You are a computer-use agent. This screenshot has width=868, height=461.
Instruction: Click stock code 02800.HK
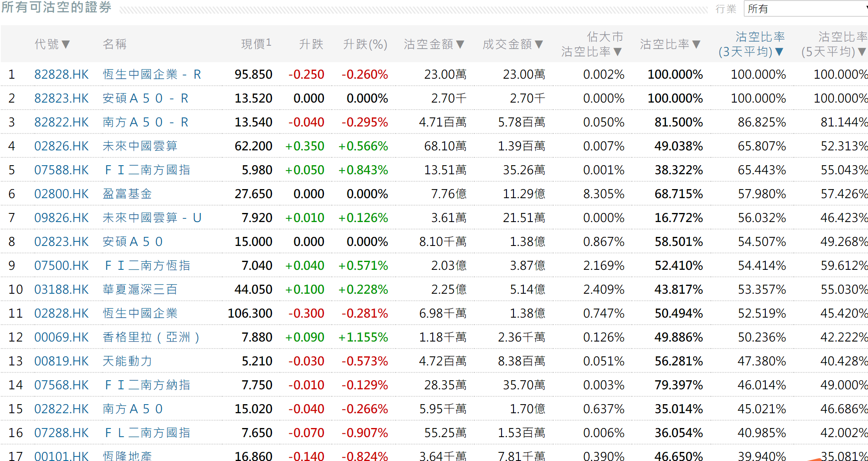[x=61, y=194]
